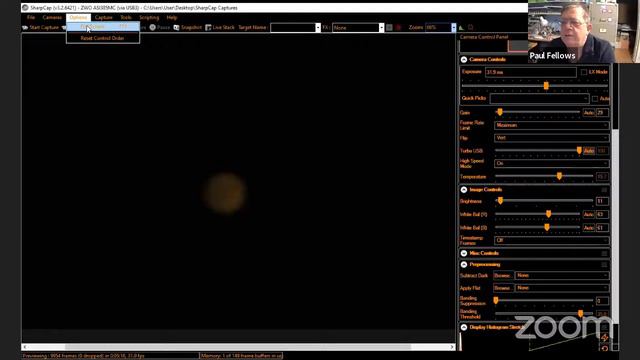Viewport: 640px width, 360px height.
Task: Choose Reset Control Order in the Options menu
Action: click(103, 38)
